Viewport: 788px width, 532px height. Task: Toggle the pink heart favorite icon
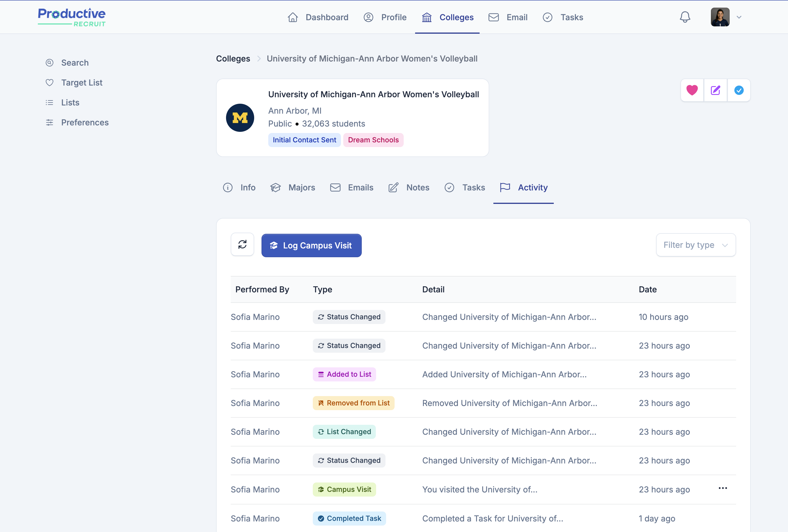tap(692, 90)
